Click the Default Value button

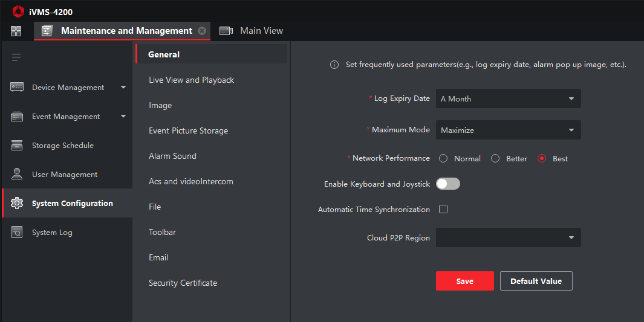point(536,281)
